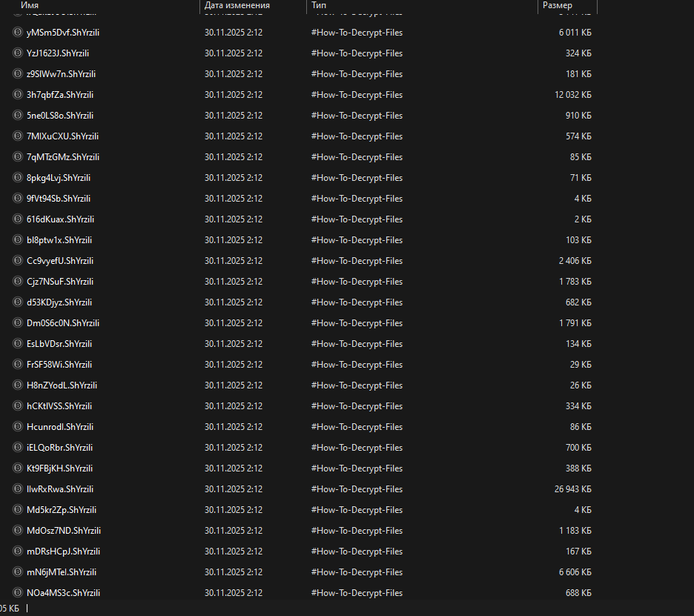
Task: Click the file icon next to mDRsHCpJ.ShYrzili
Action: (17, 551)
